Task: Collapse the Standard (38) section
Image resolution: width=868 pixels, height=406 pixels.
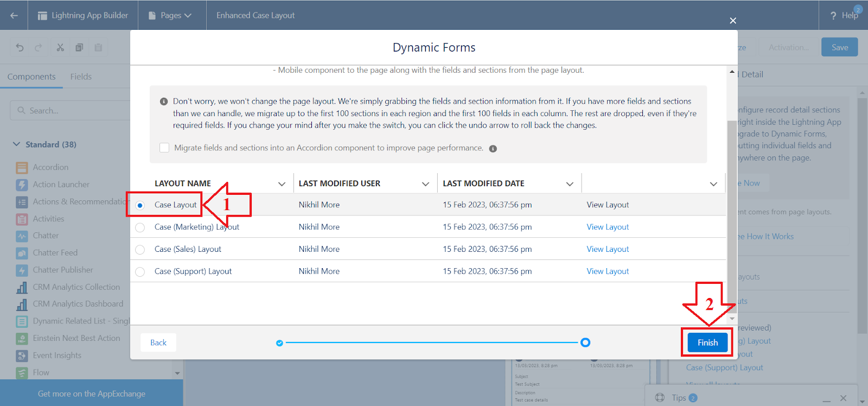Action: coord(16,144)
